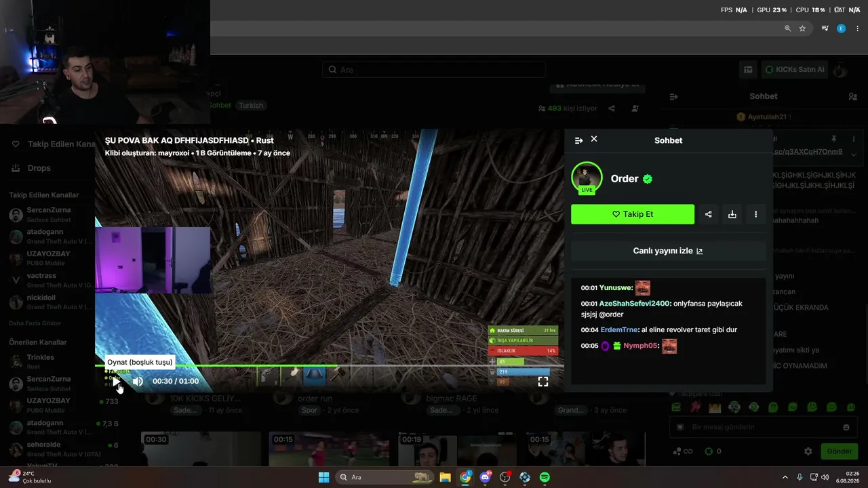Open SercanZurna under Takip Edilen Kanallar

tap(47, 215)
